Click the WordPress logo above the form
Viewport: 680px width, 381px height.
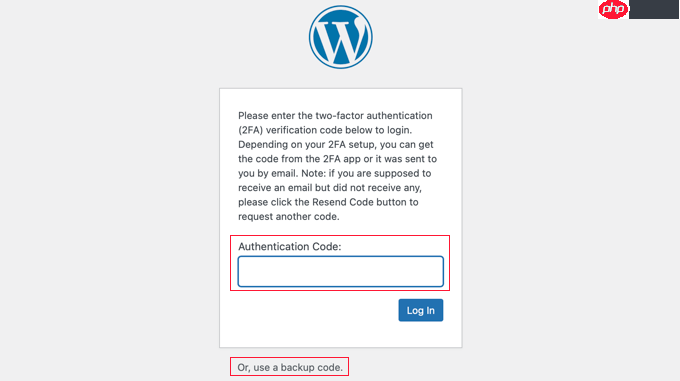(x=340, y=37)
